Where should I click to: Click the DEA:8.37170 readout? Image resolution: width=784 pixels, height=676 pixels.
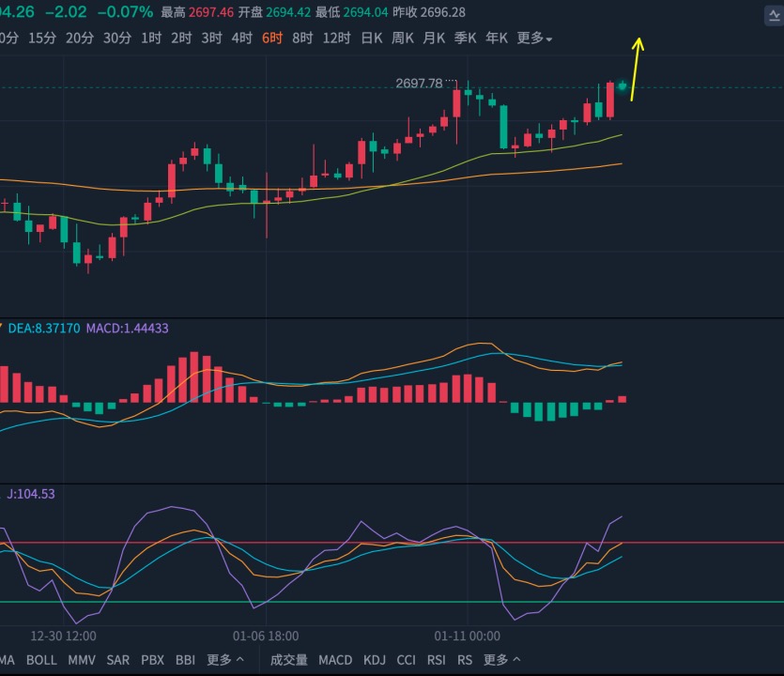point(44,328)
